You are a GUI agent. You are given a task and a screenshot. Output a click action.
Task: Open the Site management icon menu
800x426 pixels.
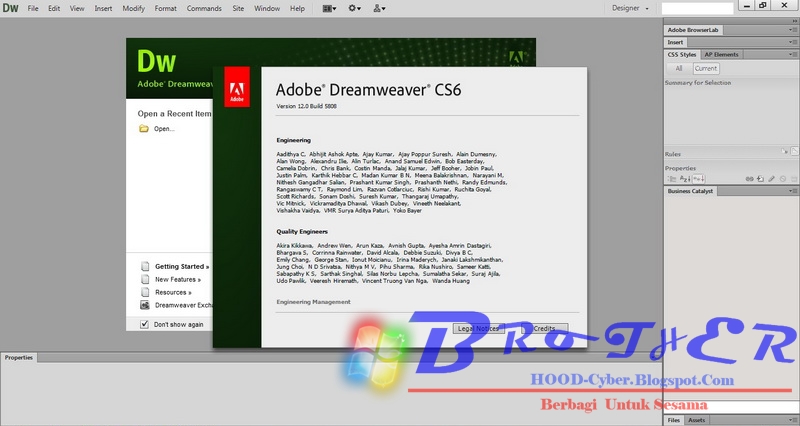pos(379,8)
